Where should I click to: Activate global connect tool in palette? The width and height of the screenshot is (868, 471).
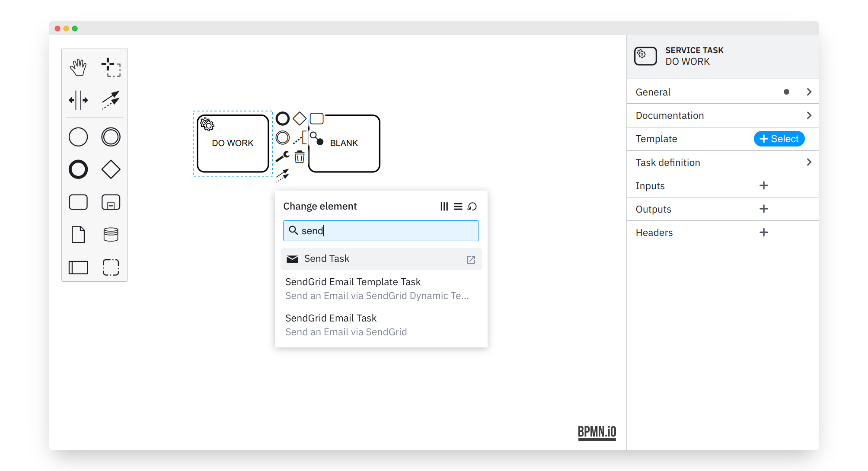coord(111,100)
